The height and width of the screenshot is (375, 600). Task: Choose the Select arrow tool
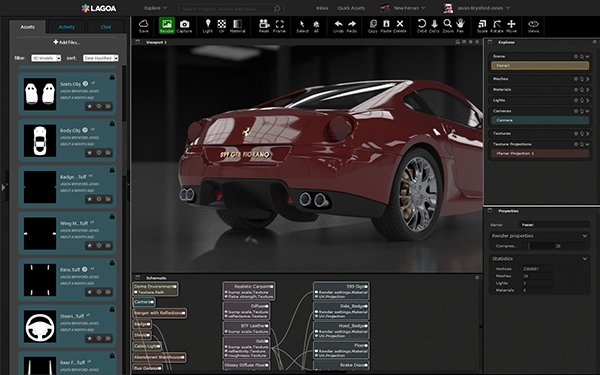point(302,26)
